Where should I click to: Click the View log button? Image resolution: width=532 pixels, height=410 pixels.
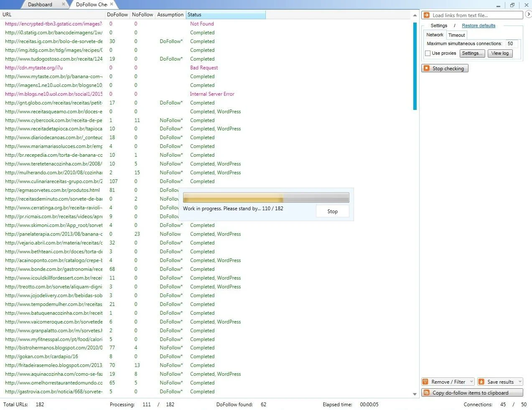tap(500, 53)
